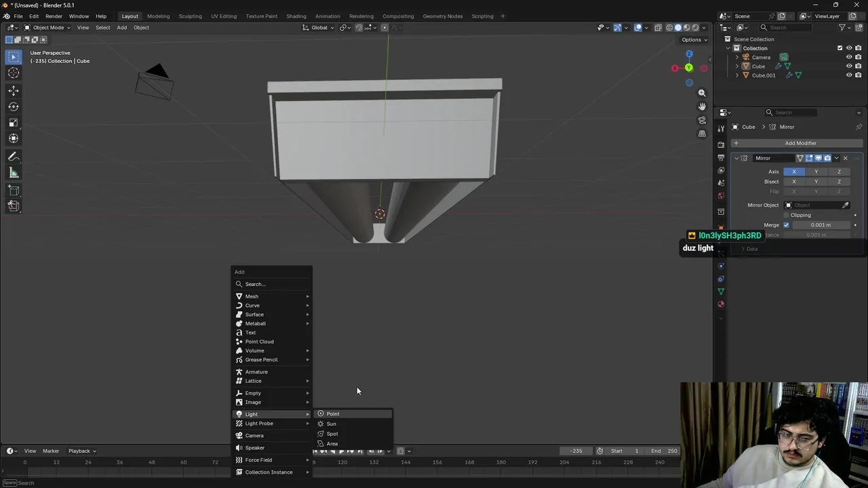Toggle Mirror Axis Y button
The height and width of the screenshot is (488, 868).
816,171
